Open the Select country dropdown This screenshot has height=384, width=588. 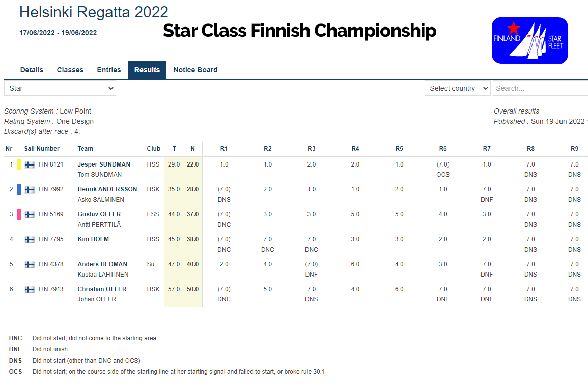click(457, 88)
